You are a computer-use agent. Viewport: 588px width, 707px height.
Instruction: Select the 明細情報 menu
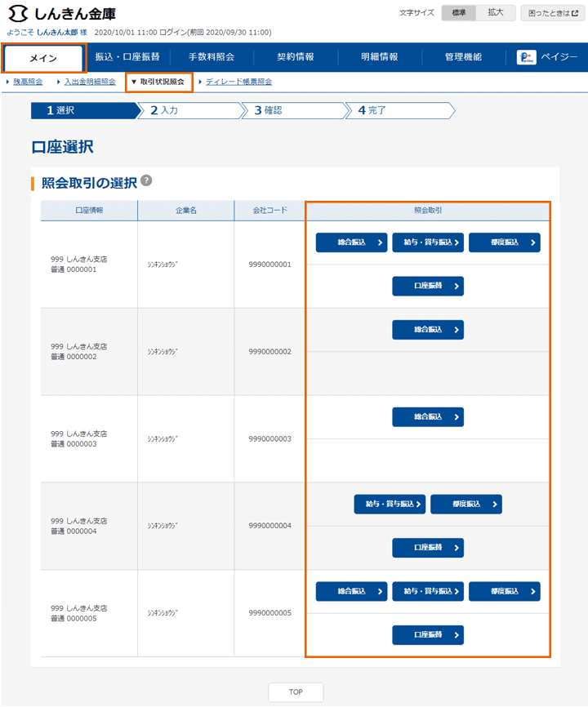tap(380, 57)
